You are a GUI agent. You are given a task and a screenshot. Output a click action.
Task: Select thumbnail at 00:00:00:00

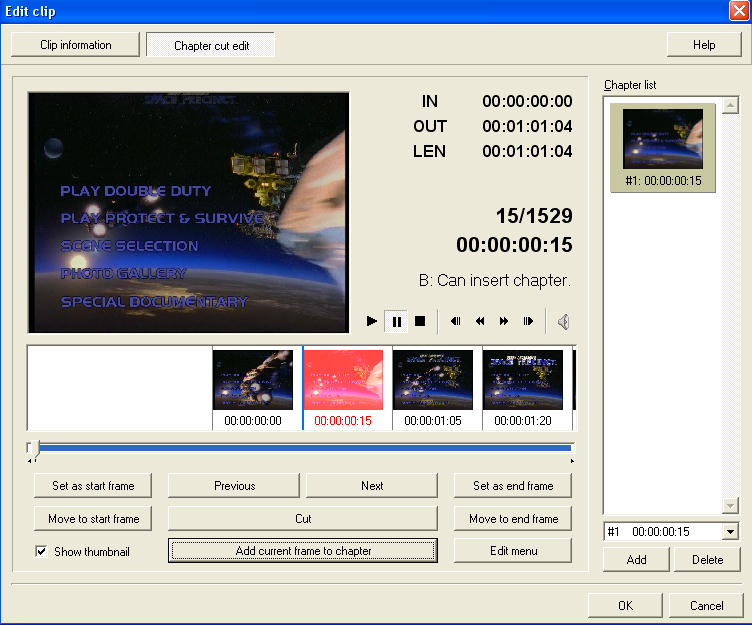(x=253, y=380)
